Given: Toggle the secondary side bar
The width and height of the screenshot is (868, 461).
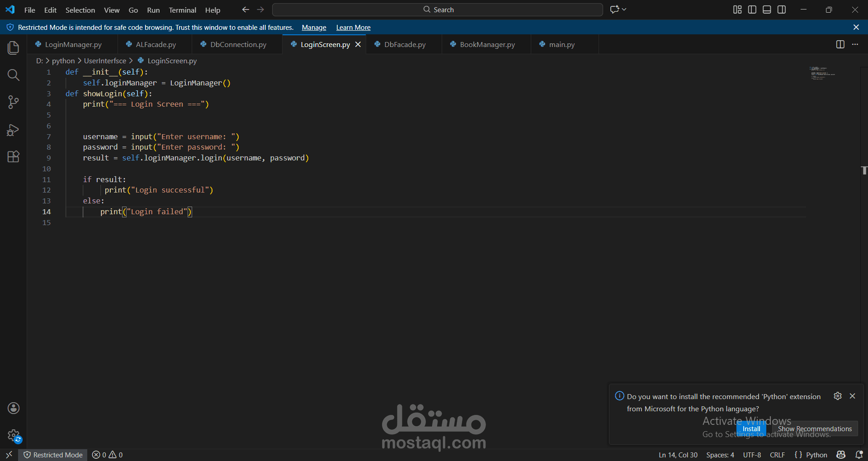Looking at the screenshot, I should click(782, 9).
